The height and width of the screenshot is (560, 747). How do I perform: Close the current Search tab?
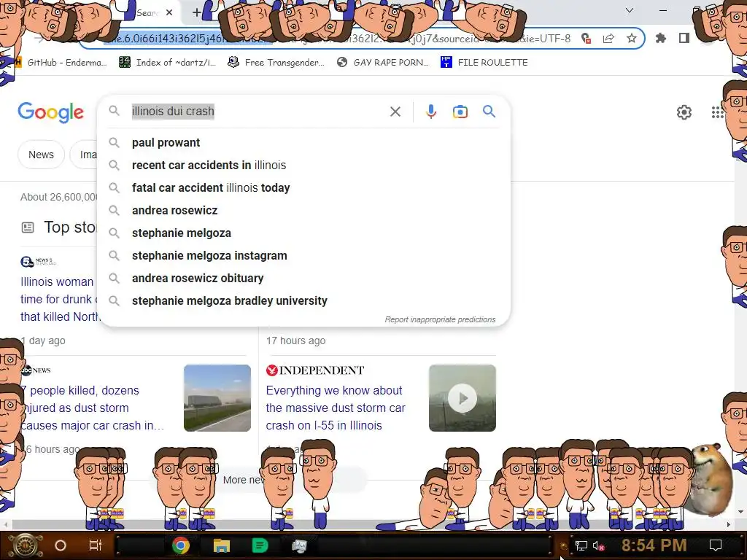click(169, 13)
